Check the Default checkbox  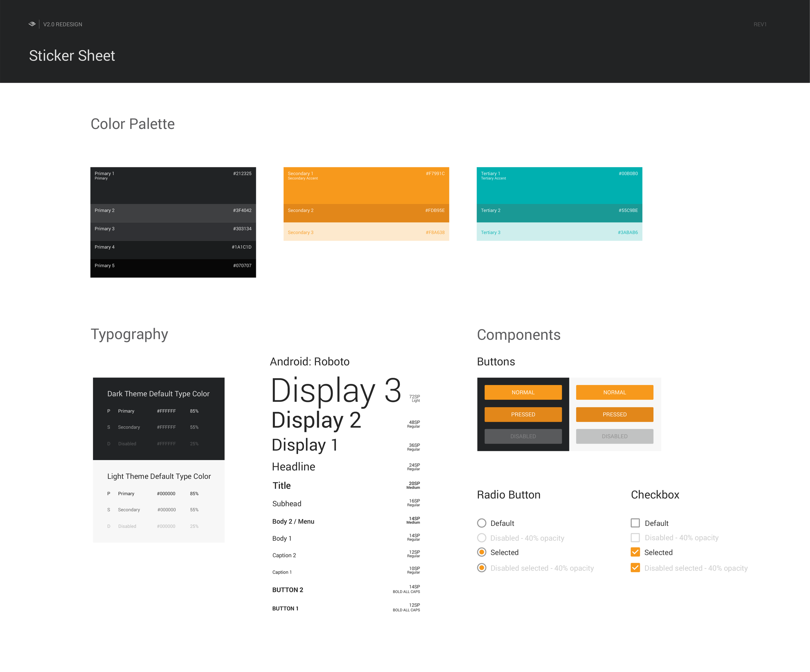[x=635, y=523]
